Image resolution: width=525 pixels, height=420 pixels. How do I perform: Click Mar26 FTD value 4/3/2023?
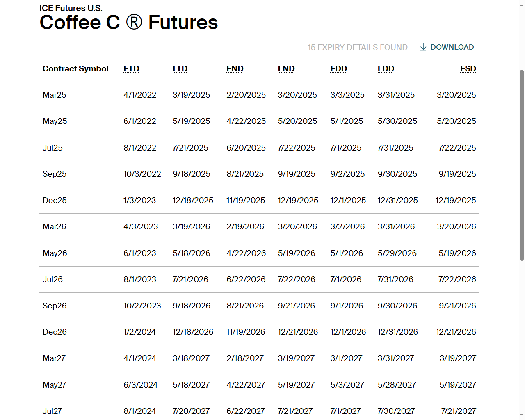pyautogui.click(x=141, y=226)
